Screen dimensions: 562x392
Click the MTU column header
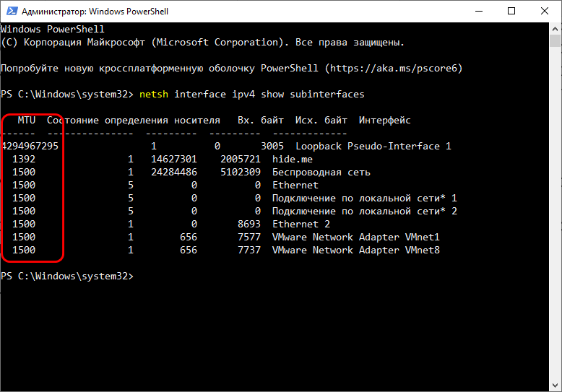click(x=27, y=121)
